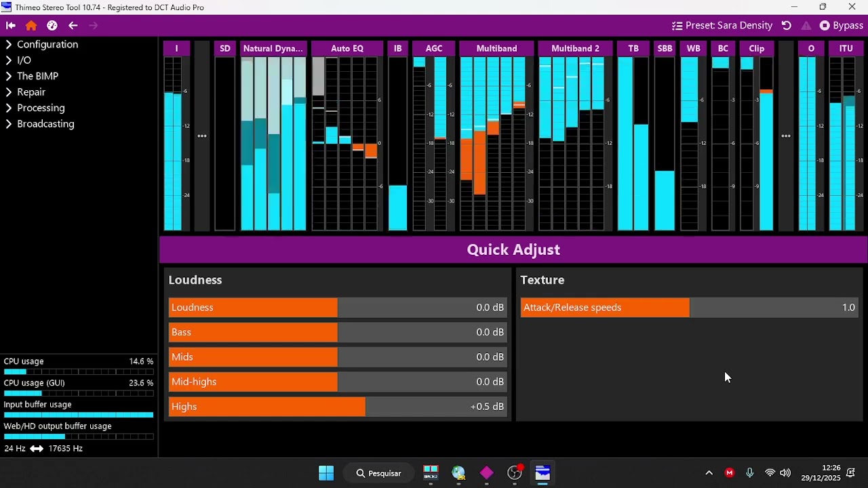Click the 24 Hz to 17635 Hz frequency range
The image size is (868, 488).
[43, 449]
